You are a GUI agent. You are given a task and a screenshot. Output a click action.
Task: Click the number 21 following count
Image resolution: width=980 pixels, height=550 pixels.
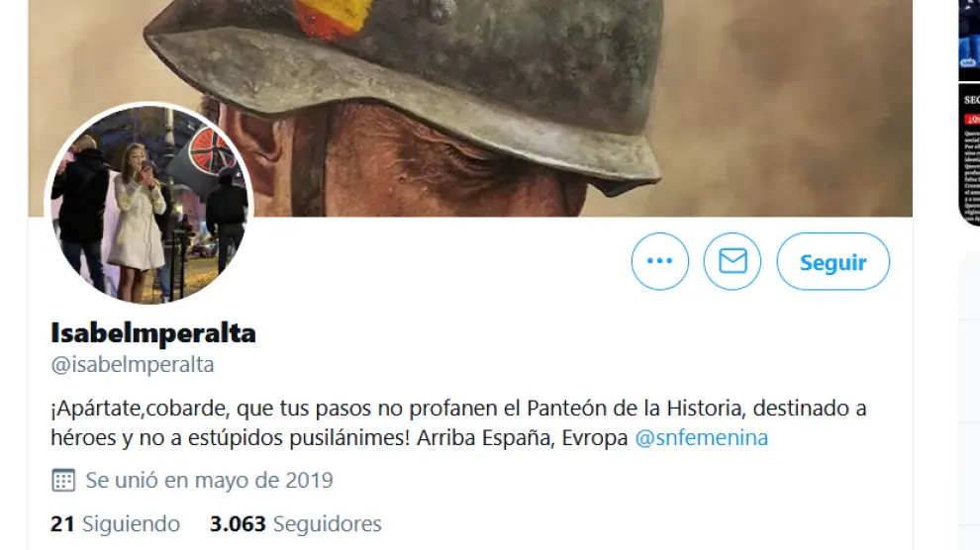pos(62,523)
